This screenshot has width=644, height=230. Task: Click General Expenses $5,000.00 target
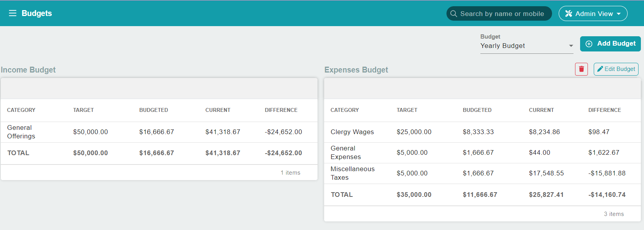412,153
